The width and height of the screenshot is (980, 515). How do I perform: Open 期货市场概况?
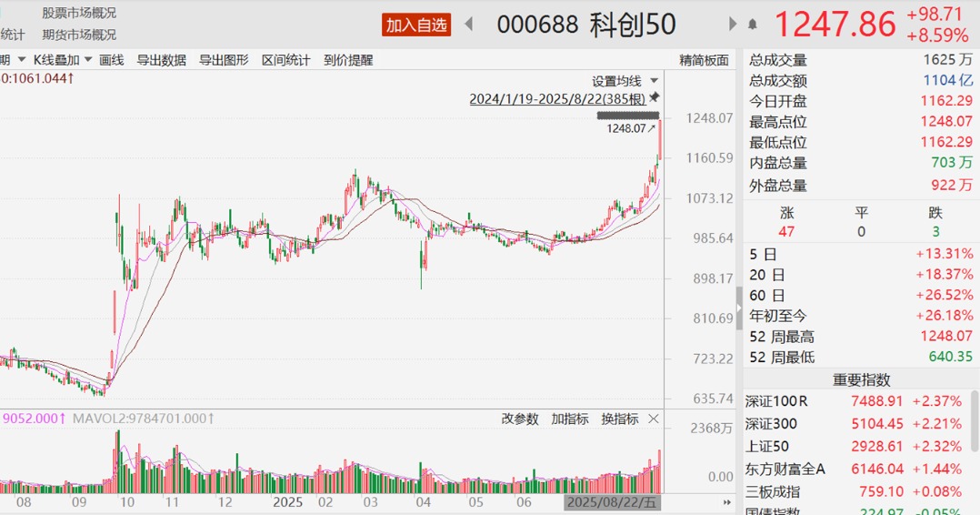click(79, 35)
